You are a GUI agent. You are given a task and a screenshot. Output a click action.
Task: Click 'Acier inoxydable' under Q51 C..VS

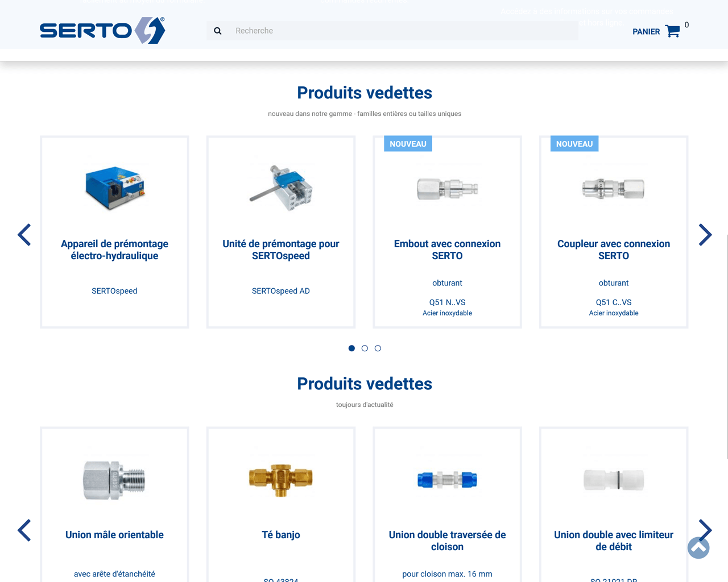click(614, 313)
